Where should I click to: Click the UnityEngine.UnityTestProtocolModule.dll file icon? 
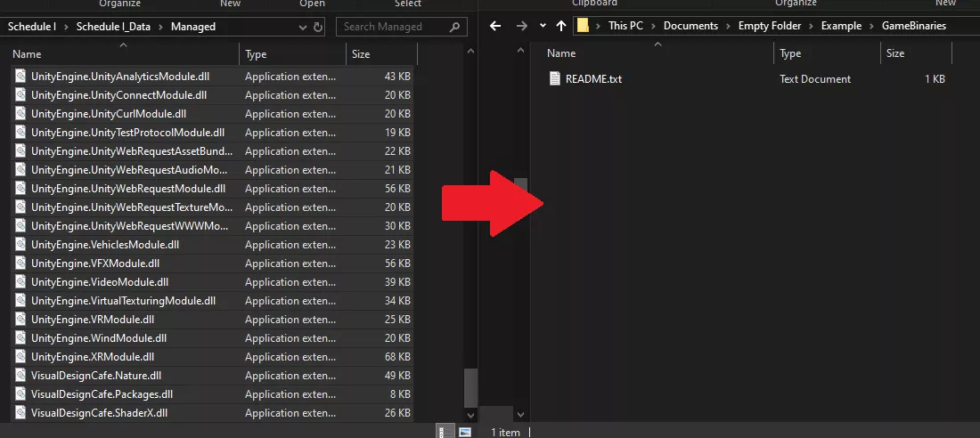point(20,133)
